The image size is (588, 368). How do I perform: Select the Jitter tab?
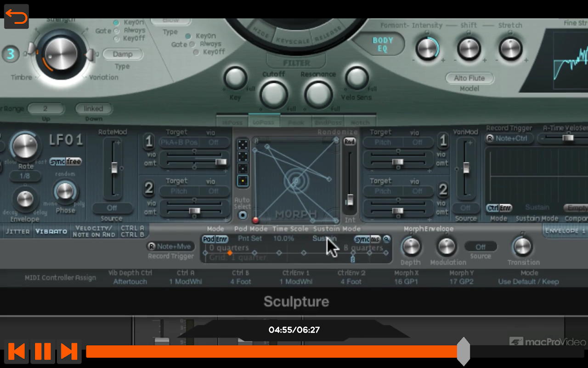[18, 231]
